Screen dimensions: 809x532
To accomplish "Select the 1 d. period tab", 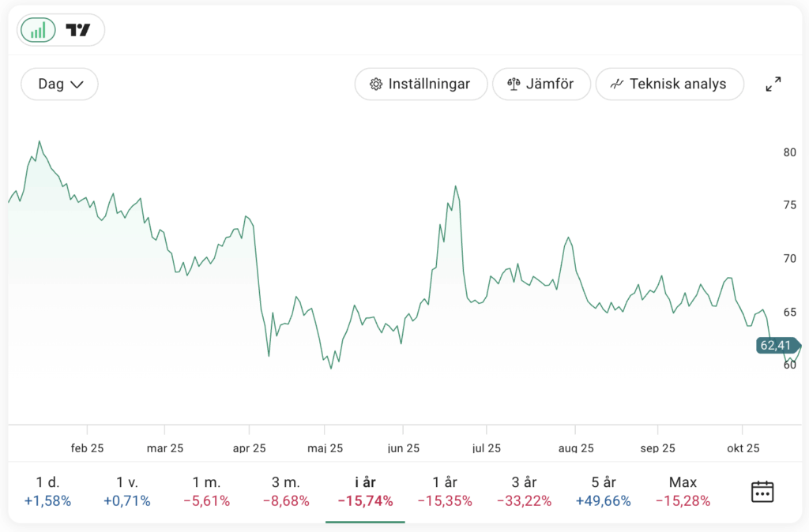I will pos(47,491).
